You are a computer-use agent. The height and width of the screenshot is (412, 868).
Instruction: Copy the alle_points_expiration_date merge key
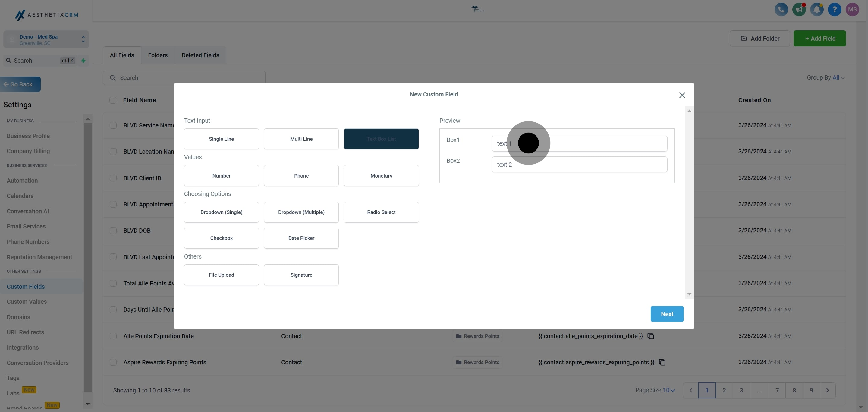[x=651, y=336]
